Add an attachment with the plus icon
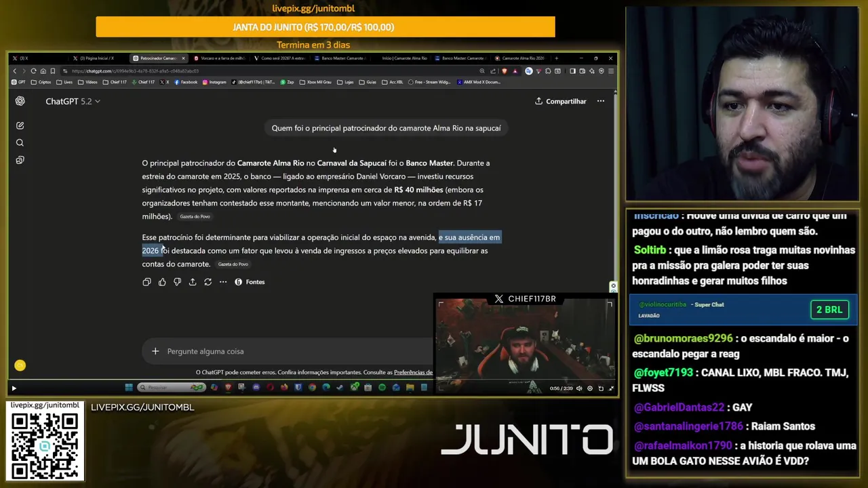Screen dimensions: 868x488 click(x=155, y=351)
